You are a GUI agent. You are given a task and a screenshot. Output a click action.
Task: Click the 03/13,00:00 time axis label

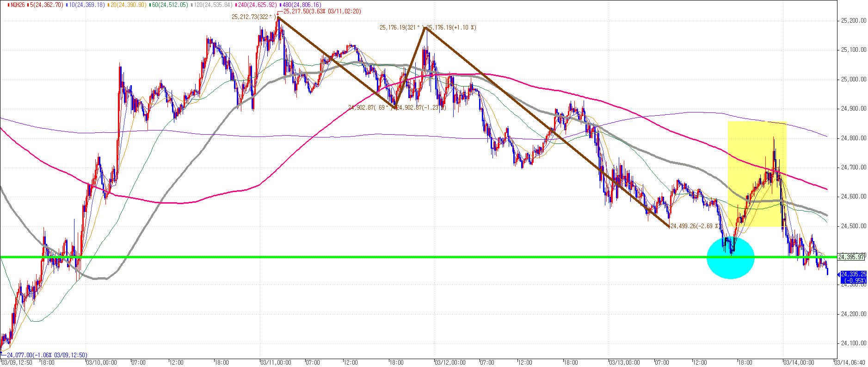pos(624,363)
